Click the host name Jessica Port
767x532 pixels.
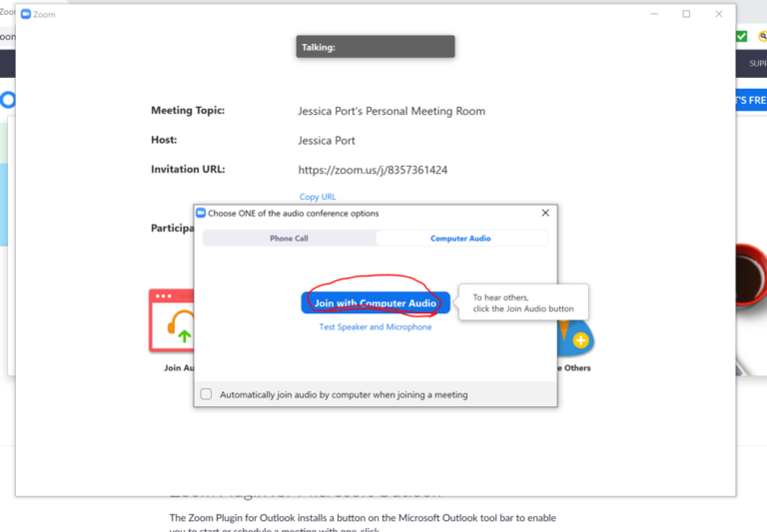(327, 141)
